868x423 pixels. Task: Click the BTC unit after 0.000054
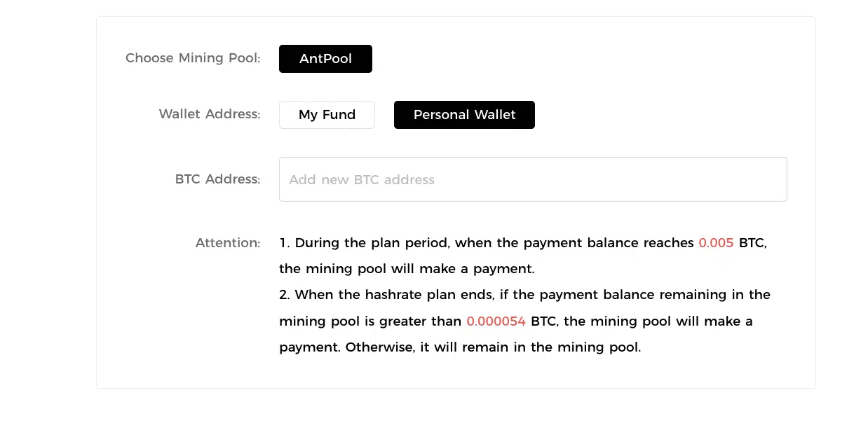pyautogui.click(x=543, y=321)
